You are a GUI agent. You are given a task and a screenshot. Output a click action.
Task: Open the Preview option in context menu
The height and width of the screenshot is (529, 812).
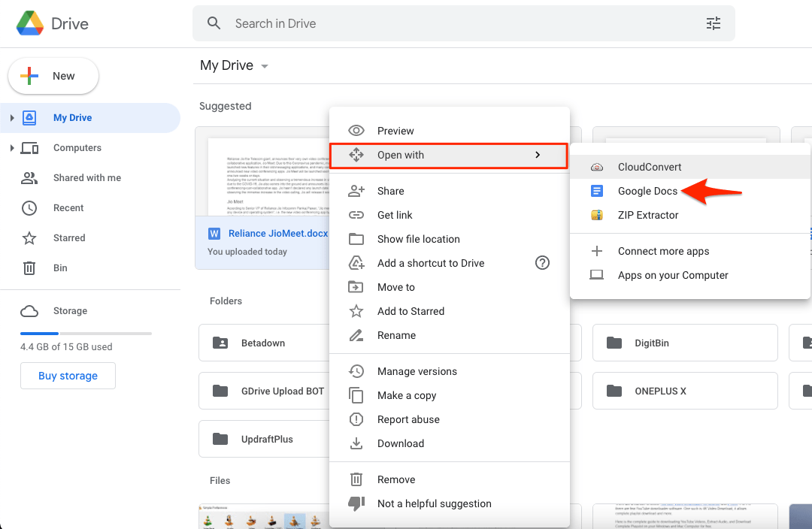[396, 130]
